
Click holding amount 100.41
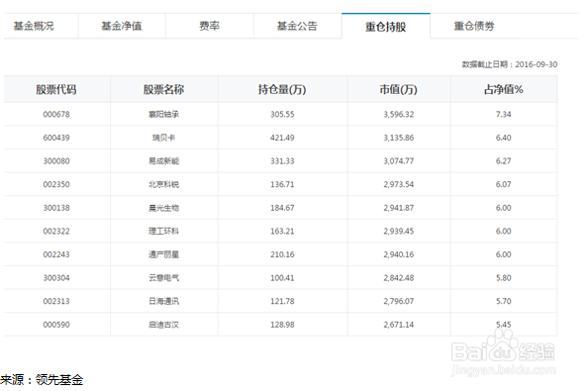[282, 278]
